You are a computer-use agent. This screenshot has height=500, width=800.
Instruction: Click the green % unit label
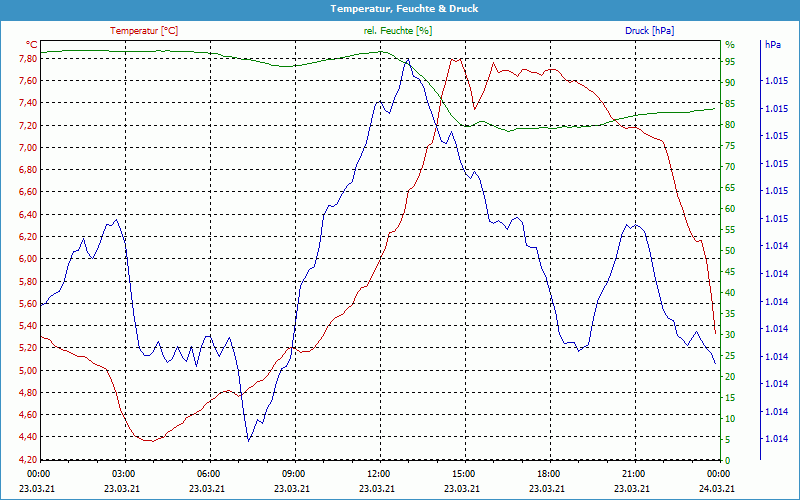click(730, 45)
